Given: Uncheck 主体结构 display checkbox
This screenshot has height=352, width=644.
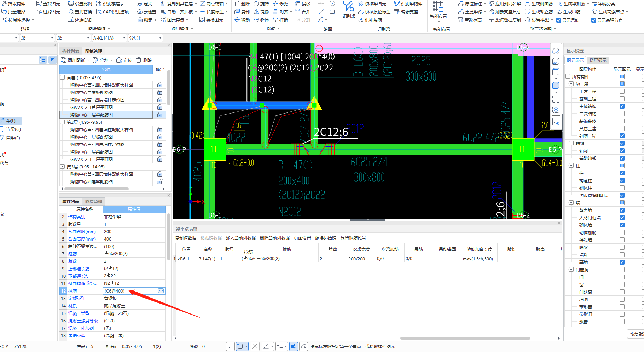Looking at the screenshot, I should 622,106.
